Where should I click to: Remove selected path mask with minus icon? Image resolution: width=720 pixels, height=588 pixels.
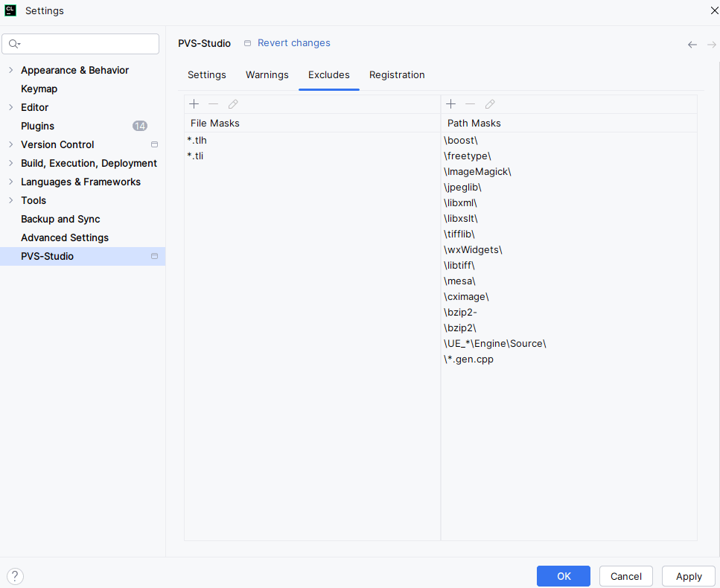[x=470, y=104]
